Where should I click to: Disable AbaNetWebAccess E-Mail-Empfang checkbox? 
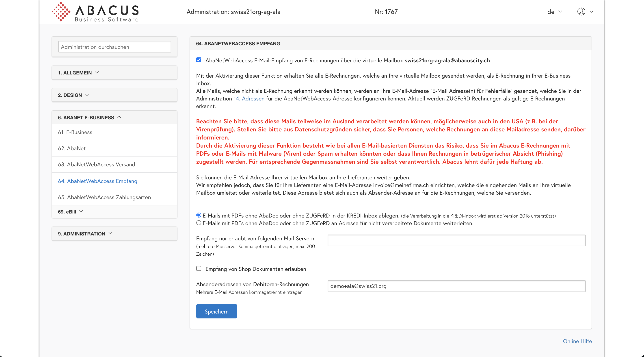pos(199,60)
